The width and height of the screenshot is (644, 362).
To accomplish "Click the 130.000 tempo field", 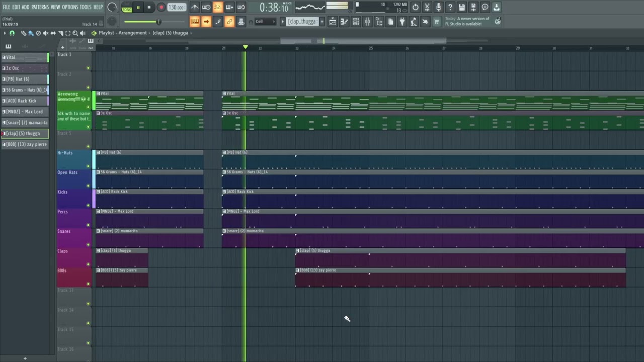I will [176, 8].
